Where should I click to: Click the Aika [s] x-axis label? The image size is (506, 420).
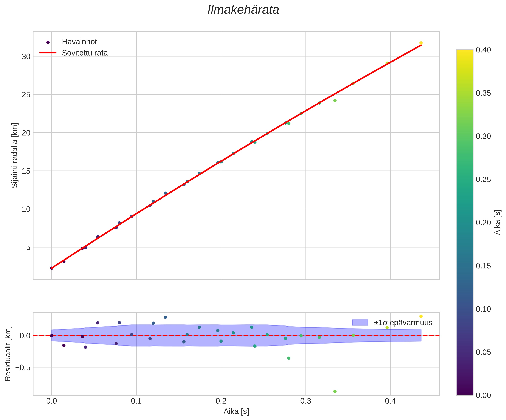(x=236, y=411)
